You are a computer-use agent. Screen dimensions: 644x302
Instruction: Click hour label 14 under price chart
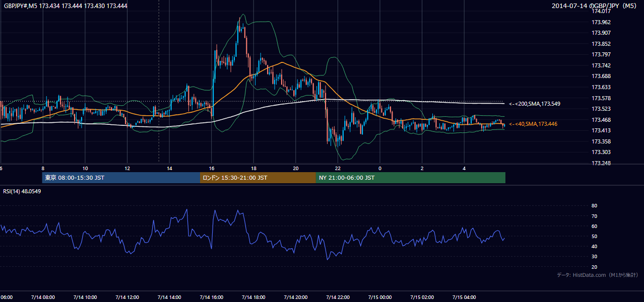coord(169,169)
